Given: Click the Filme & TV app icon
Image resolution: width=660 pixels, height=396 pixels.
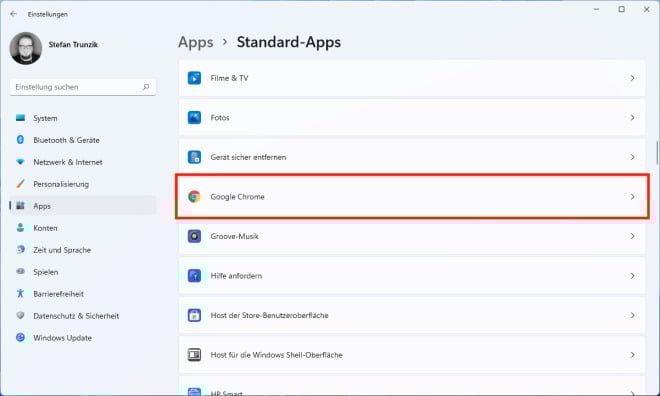Looking at the screenshot, I should pos(194,78).
